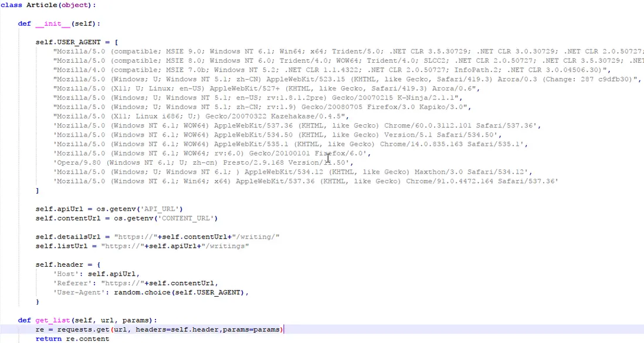Place cursor on class Article definition line
The image size is (644, 343).
click(x=48, y=5)
